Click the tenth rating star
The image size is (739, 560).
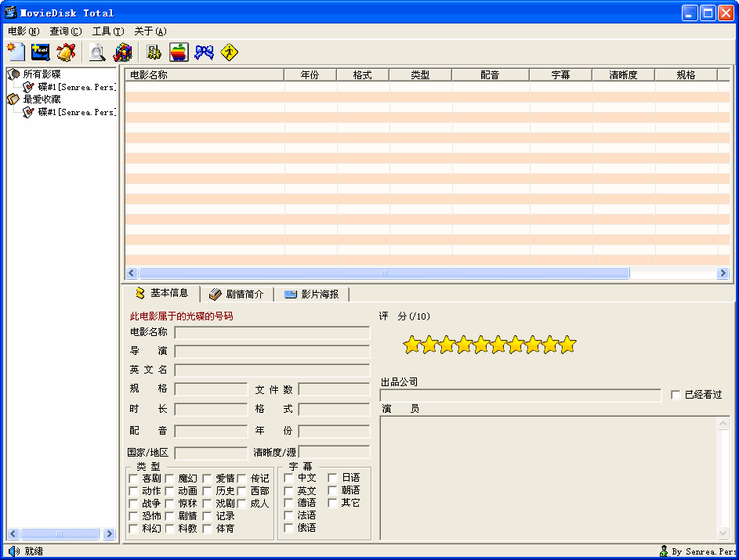click(567, 345)
